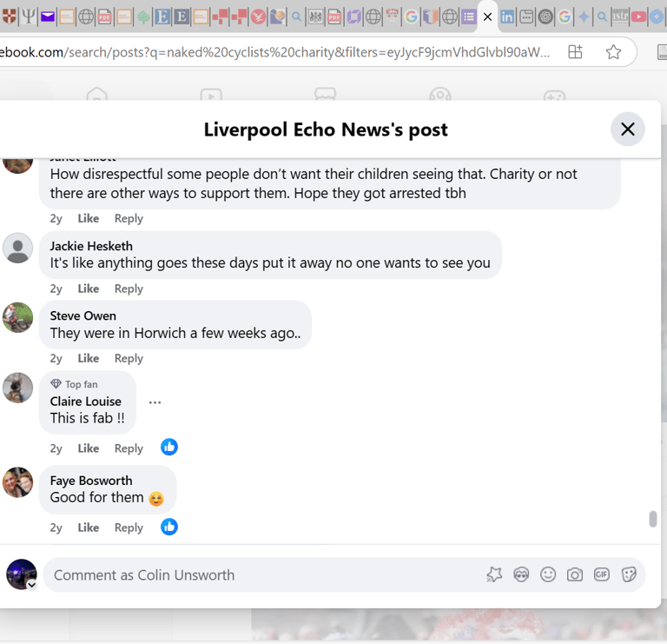Image resolution: width=667 pixels, height=644 pixels.
Task: Open the GIF picker in comment box
Action: [x=602, y=574]
